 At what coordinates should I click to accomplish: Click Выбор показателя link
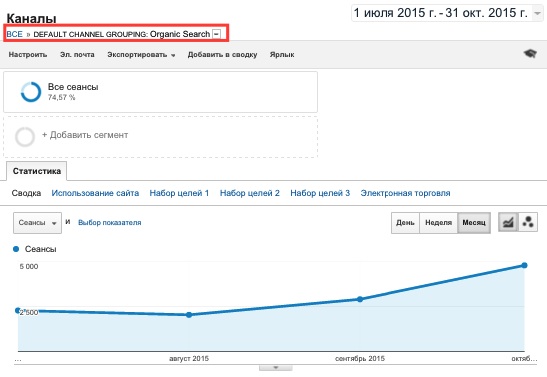(x=110, y=223)
